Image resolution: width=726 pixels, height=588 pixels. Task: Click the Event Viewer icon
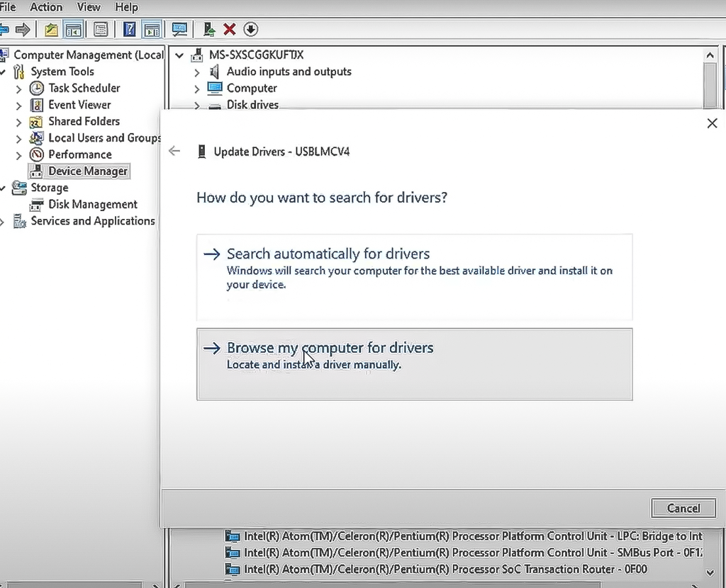37,105
